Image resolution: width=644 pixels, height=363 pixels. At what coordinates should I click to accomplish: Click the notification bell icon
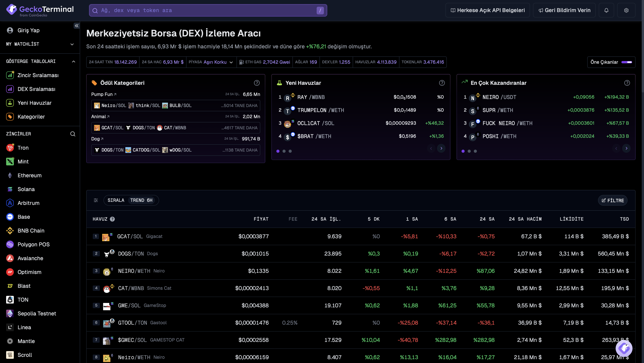(x=606, y=10)
